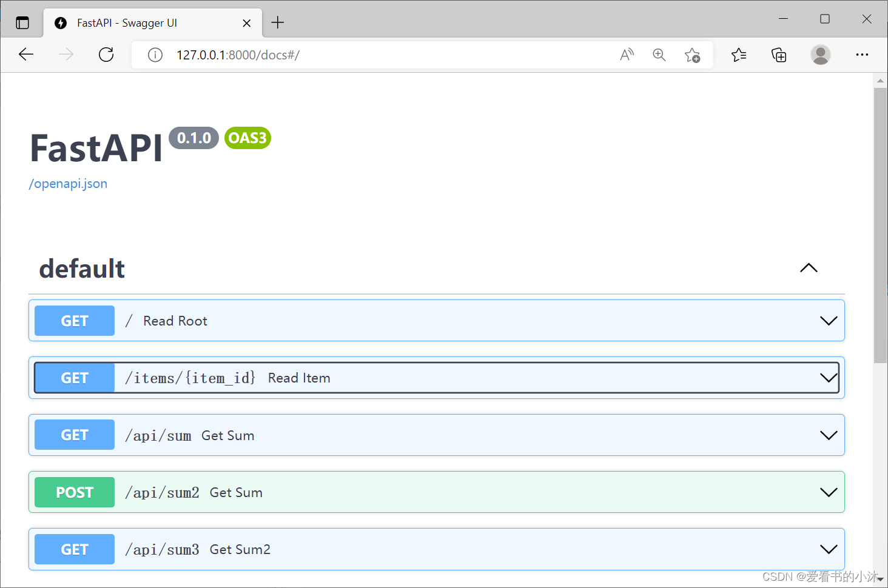Click the /api/sum path text

pos(158,436)
